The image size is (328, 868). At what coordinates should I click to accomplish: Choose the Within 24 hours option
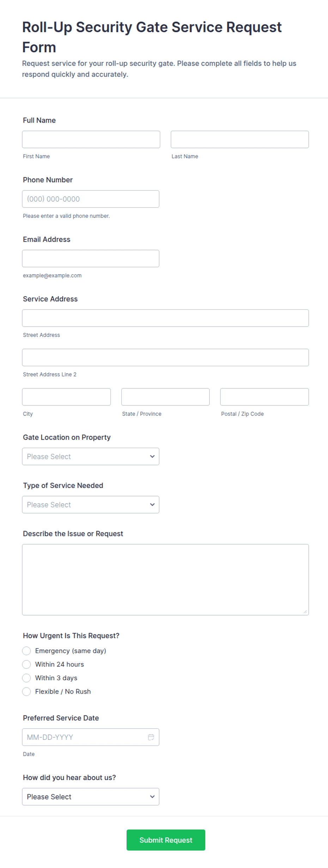coord(26,664)
